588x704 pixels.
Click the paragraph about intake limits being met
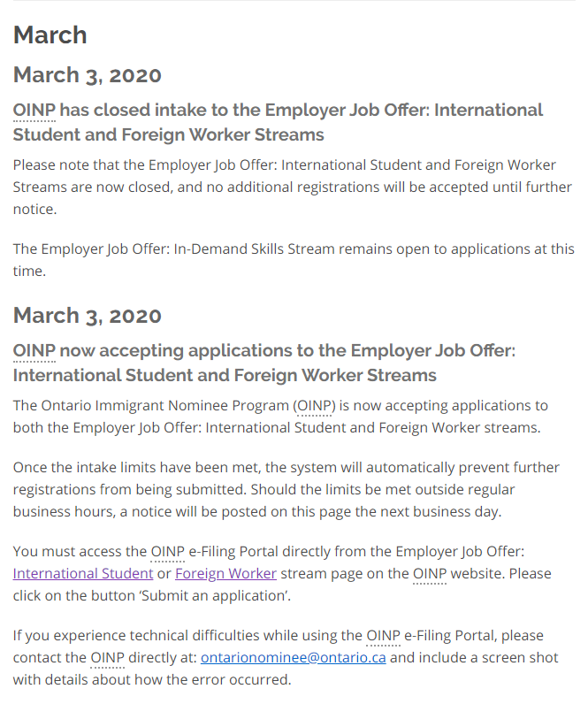coord(286,489)
